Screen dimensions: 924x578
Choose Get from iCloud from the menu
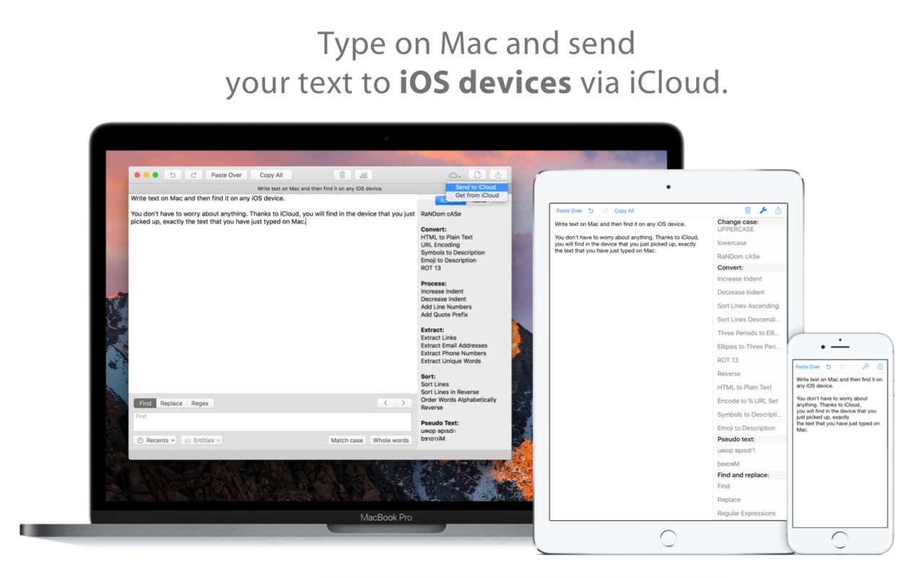click(x=476, y=195)
